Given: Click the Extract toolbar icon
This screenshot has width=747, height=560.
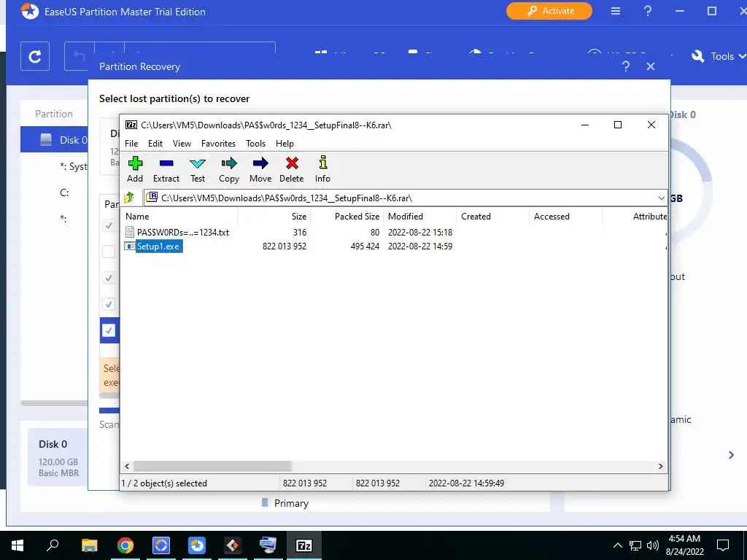Looking at the screenshot, I should [166, 169].
